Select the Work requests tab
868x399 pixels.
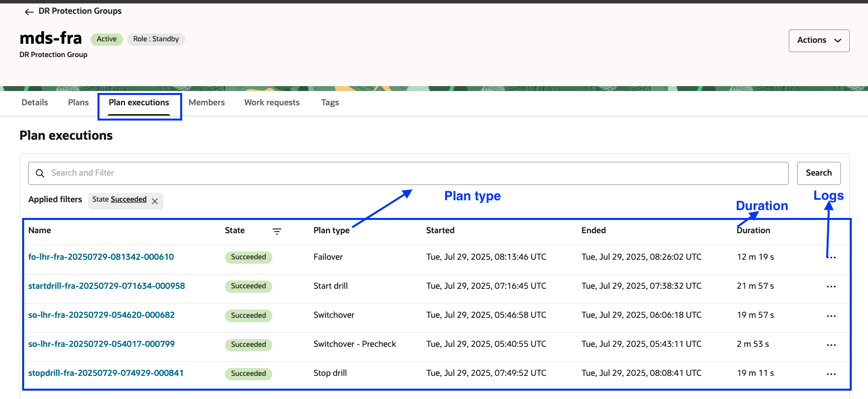[x=272, y=102]
